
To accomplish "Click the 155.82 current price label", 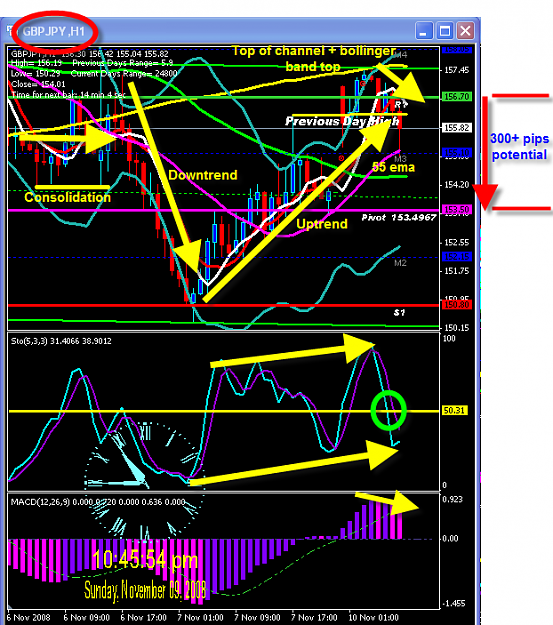I will 457,128.
